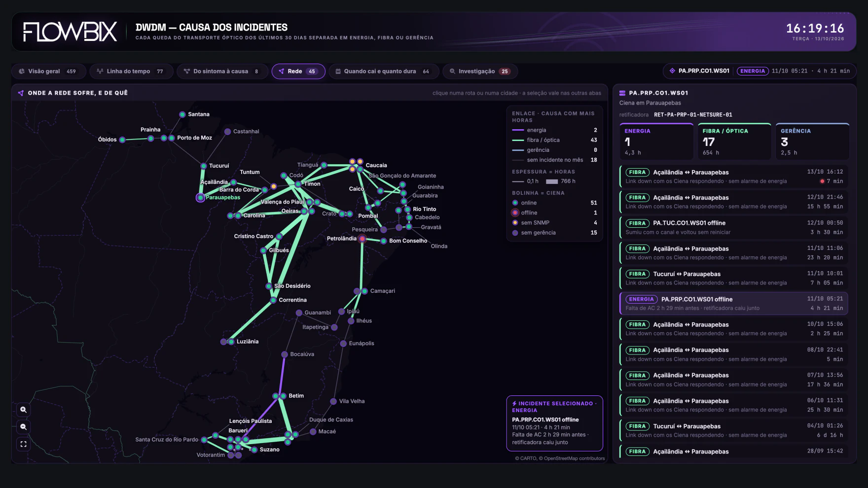Select the Bom Conselho city node
Viewport: 868px width, 488px height.
pyautogui.click(x=383, y=241)
